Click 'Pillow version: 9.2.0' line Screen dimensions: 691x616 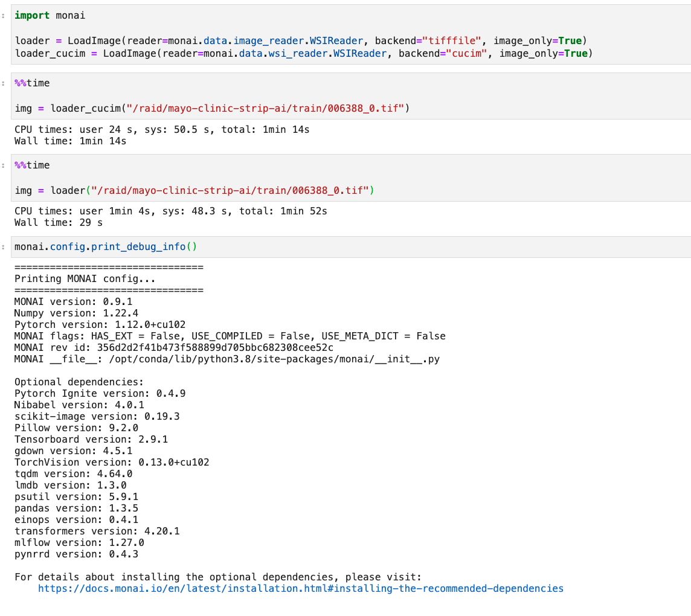(76, 428)
